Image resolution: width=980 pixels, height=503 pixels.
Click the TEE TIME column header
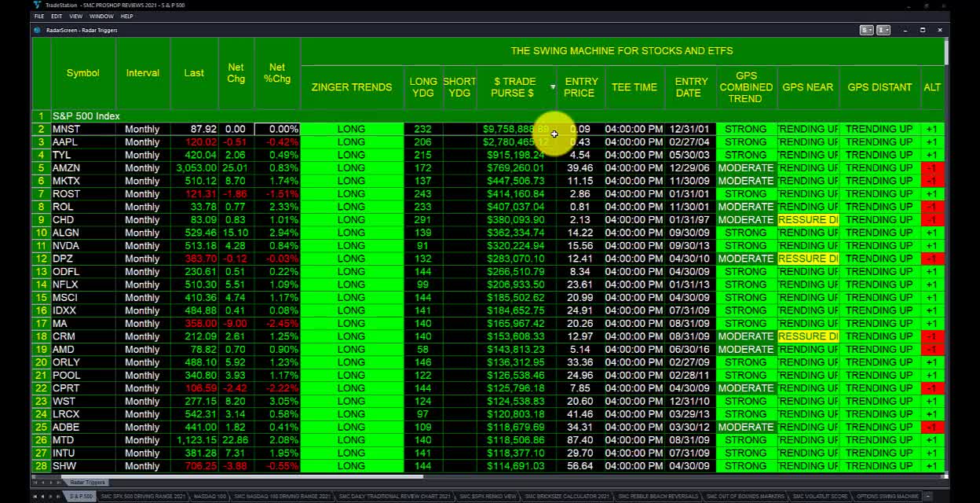[634, 87]
